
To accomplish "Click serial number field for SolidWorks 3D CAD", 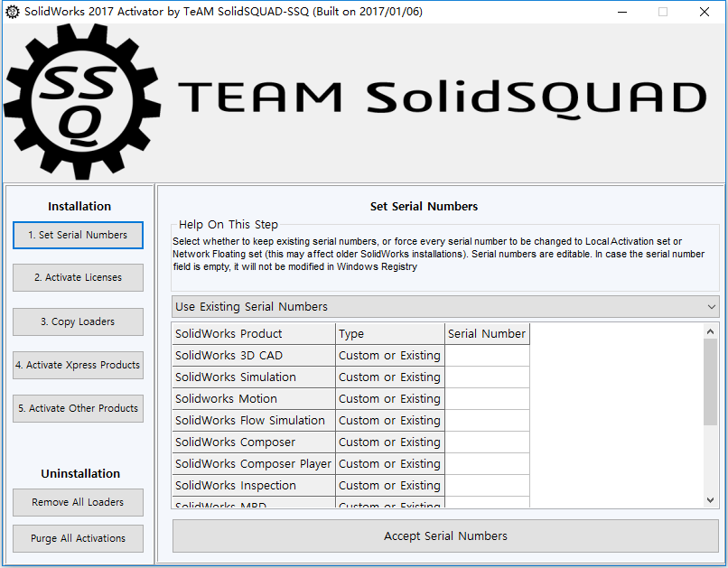I will pyautogui.click(x=487, y=356).
